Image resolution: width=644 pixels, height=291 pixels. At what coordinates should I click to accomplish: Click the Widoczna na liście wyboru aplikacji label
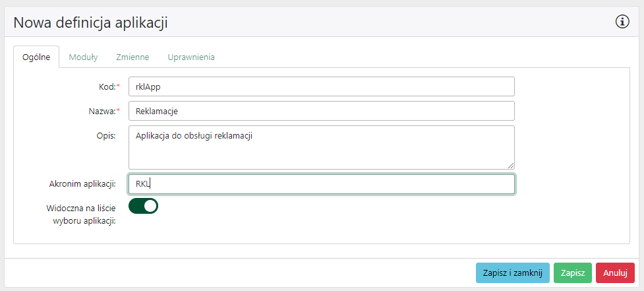pyautogui.click(x=81, y=214)
